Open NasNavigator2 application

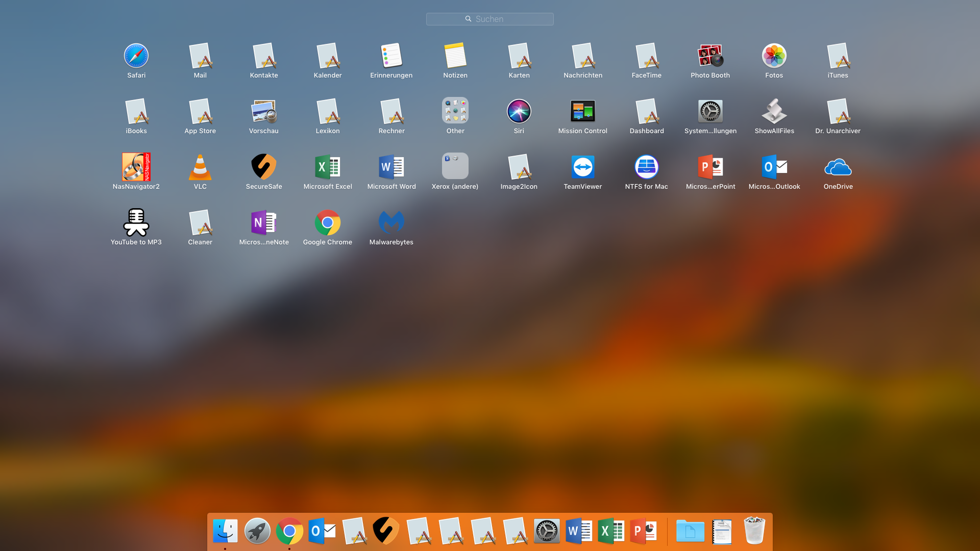click(x=136, y=167)
